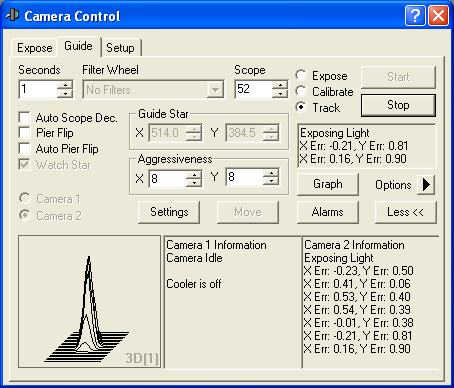Click the Stop button
The width and height of the screenshot is (454, 388).
pos(398,105)
